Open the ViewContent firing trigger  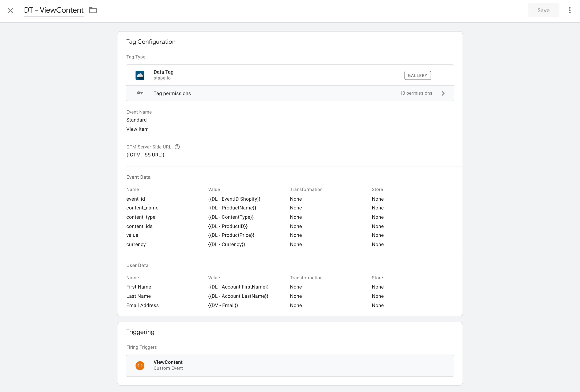(x=290, y=366)
